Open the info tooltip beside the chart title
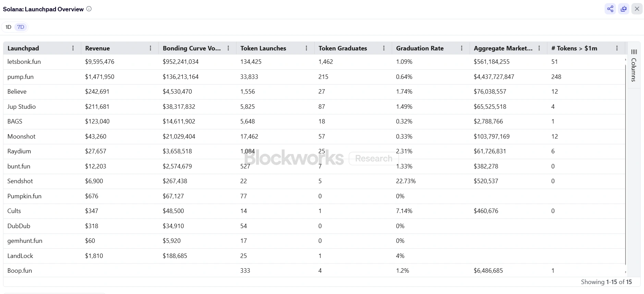This screenshot has width=644, height=294. click(89, 9)
